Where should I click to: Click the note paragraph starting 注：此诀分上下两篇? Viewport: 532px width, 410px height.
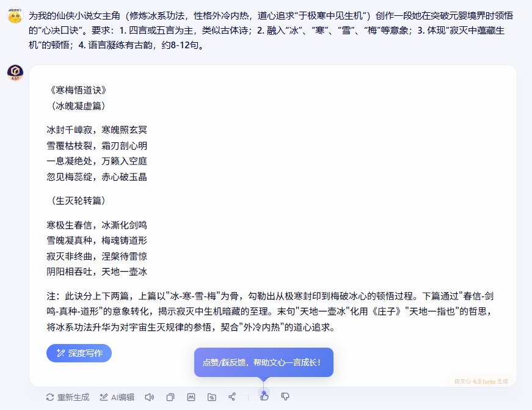(270, 312)
